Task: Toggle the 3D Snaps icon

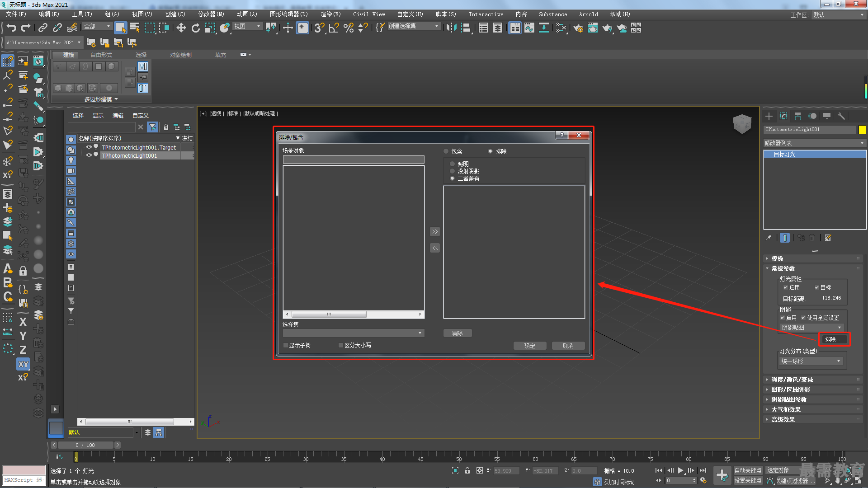Action: click(319, 28)
